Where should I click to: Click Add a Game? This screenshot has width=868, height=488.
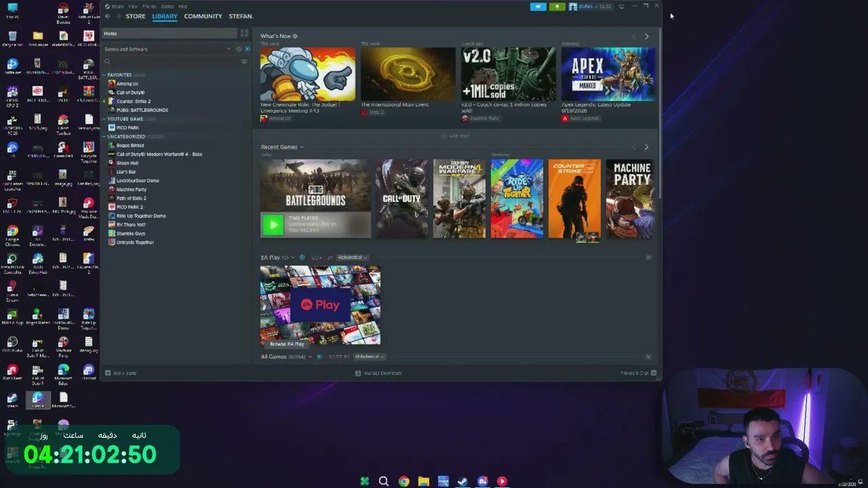(x=121, y=373)
